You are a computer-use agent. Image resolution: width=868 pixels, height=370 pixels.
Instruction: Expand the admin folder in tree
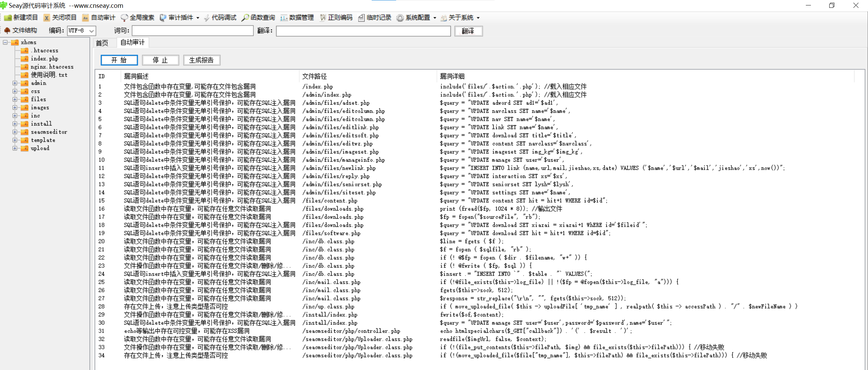tap(15, 83)
